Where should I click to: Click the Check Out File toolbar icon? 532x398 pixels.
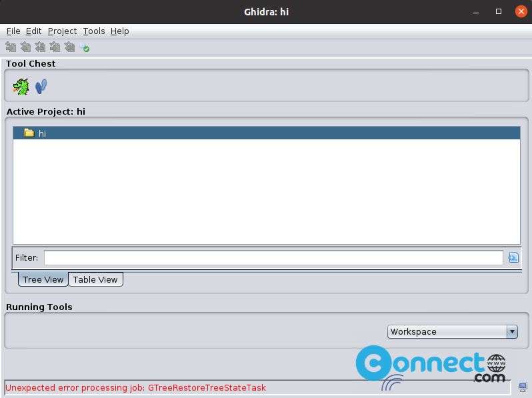[25, 47]
